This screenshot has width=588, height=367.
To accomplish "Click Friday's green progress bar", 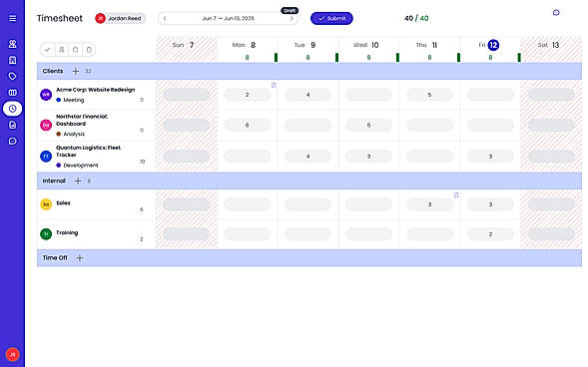I will coord(519,57).
